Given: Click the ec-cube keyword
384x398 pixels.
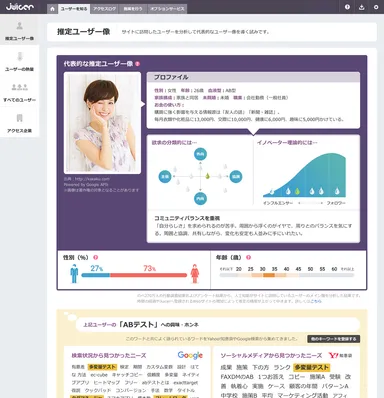Looking at the screenshot, I should click(x=99, y=375).
